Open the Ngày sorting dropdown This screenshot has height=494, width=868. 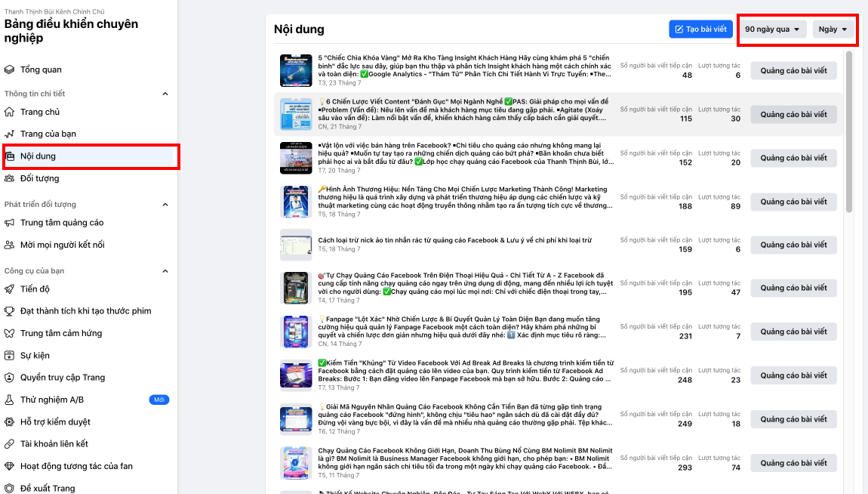pyautogui.click(x=833, y=29)
